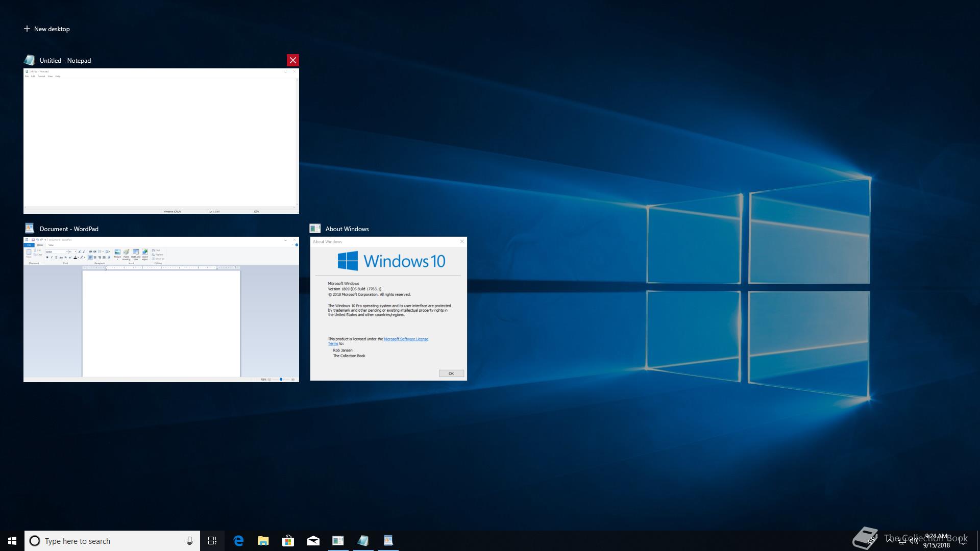Close the Untitled - Notepad window with red X
This screenshot has height=551, width=980.
point(293,60)
